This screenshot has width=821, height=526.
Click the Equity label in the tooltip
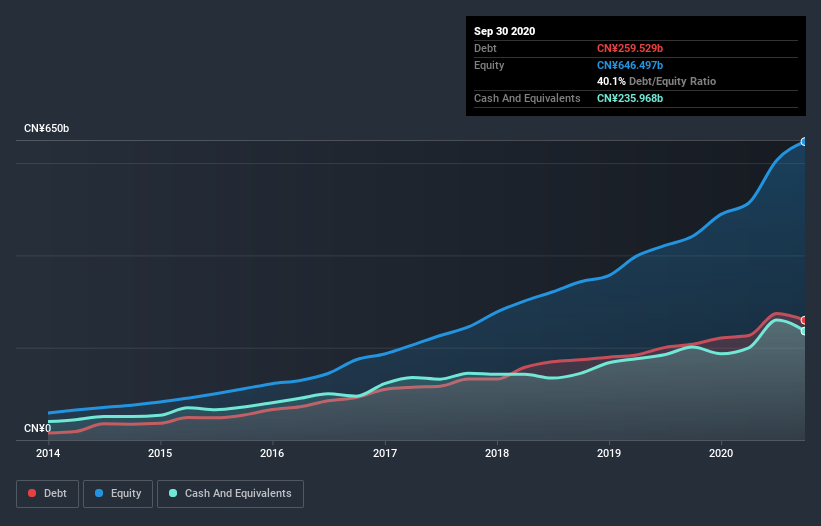pos(489,65)
